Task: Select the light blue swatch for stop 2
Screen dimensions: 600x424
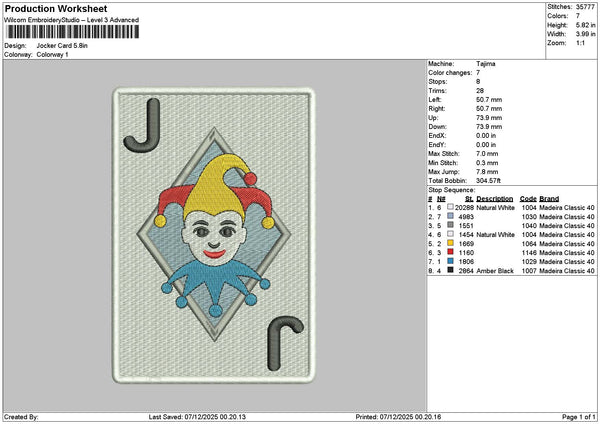Action: [450, 217]
